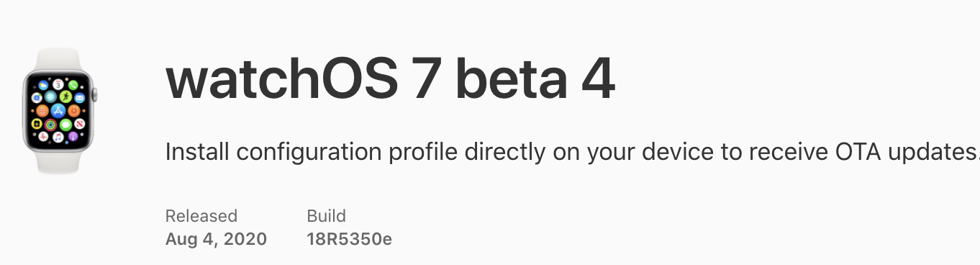980x265 pixels.
Task: Click the Weather cloud icon on watch
Action: point(43,85)
